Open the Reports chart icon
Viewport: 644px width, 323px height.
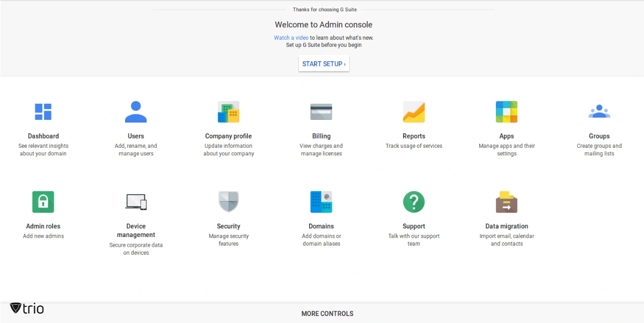tap(414, 112)
